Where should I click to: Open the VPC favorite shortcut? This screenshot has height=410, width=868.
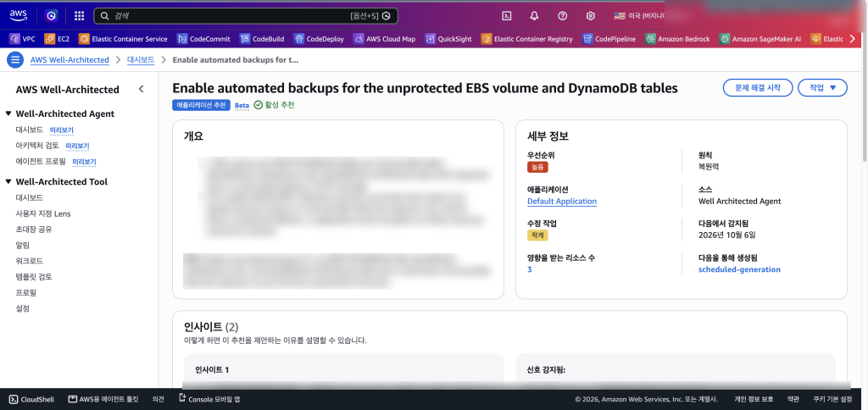point(22,39)
